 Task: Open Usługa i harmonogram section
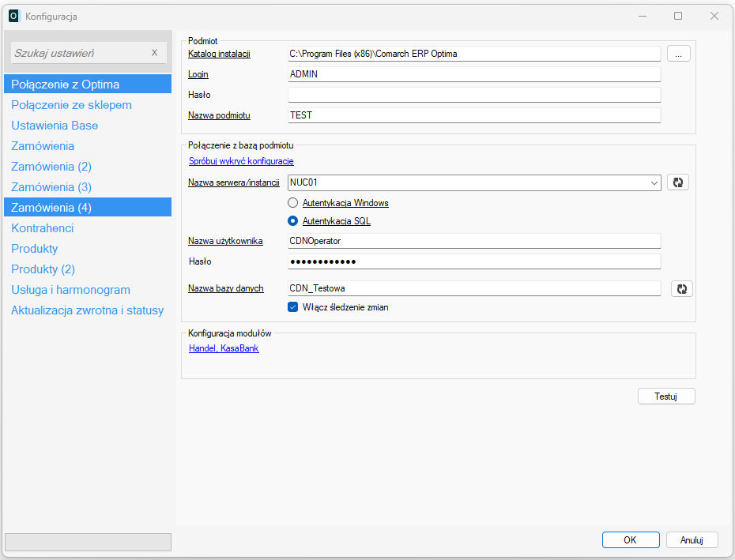(x=70, y=290)
